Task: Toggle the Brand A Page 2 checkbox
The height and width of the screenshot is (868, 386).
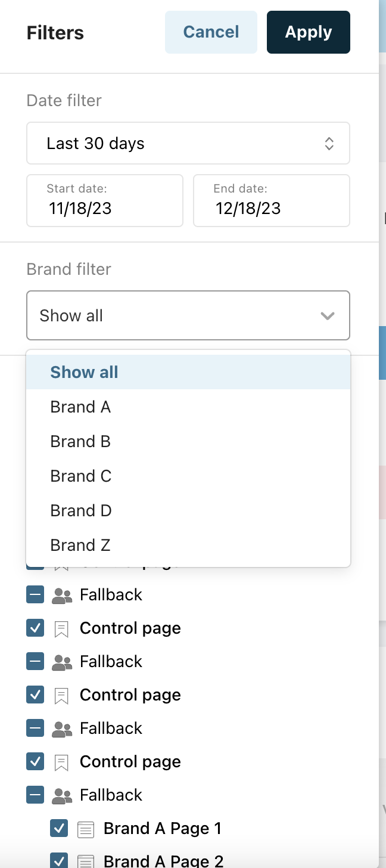Action: (x=58, y=861)
